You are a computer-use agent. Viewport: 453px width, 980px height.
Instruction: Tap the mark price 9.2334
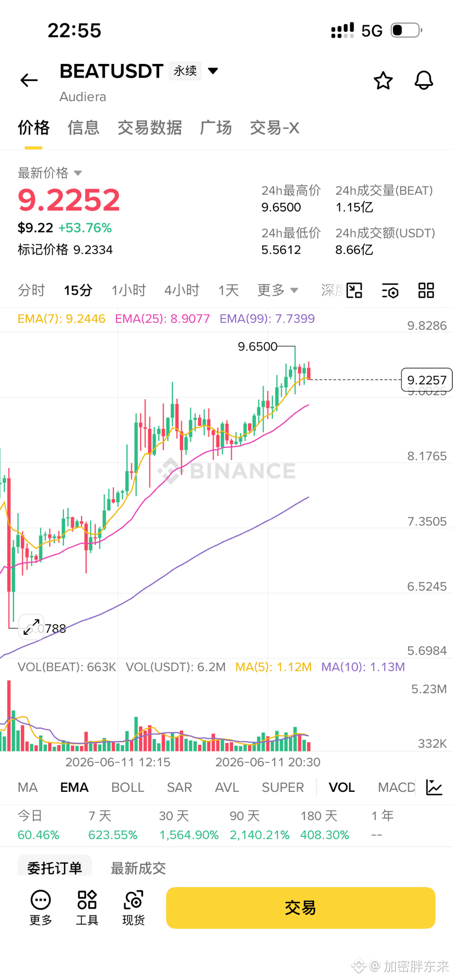93,250
